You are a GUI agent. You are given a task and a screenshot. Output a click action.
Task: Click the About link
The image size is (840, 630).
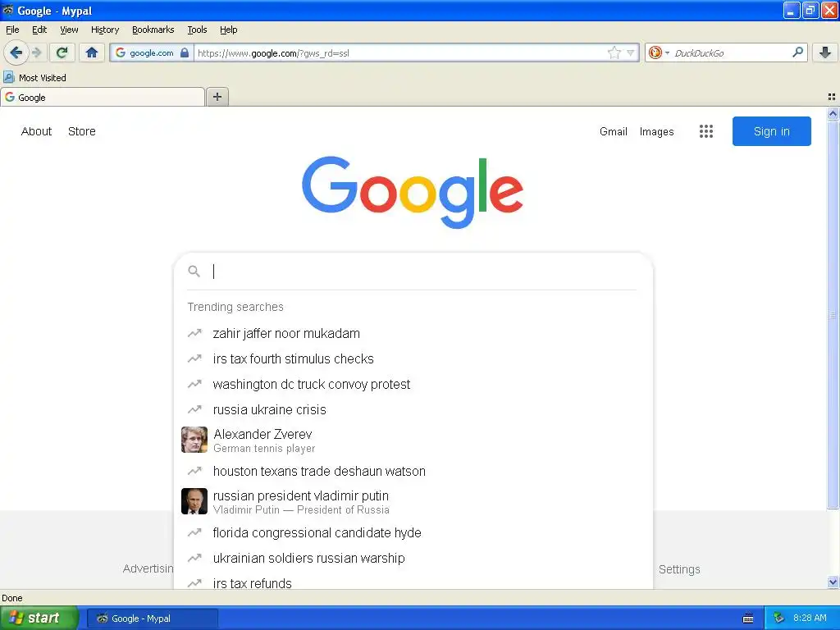point(36,131)
